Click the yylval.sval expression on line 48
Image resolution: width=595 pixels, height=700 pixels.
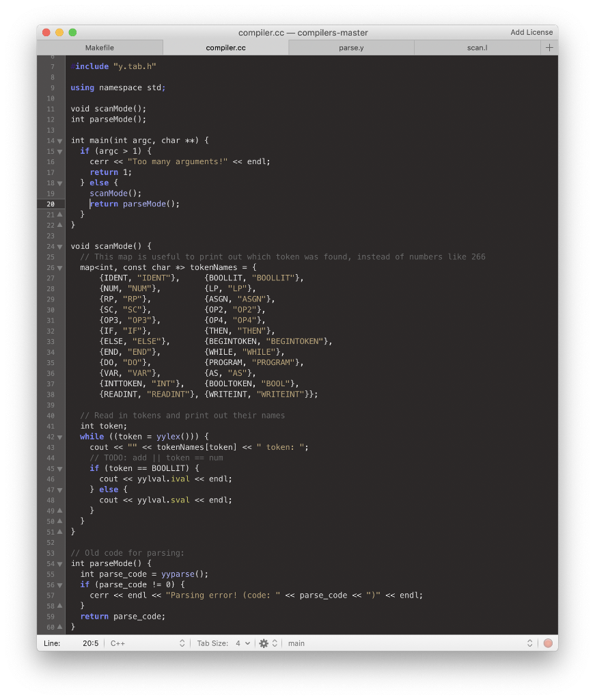(163, 500)
